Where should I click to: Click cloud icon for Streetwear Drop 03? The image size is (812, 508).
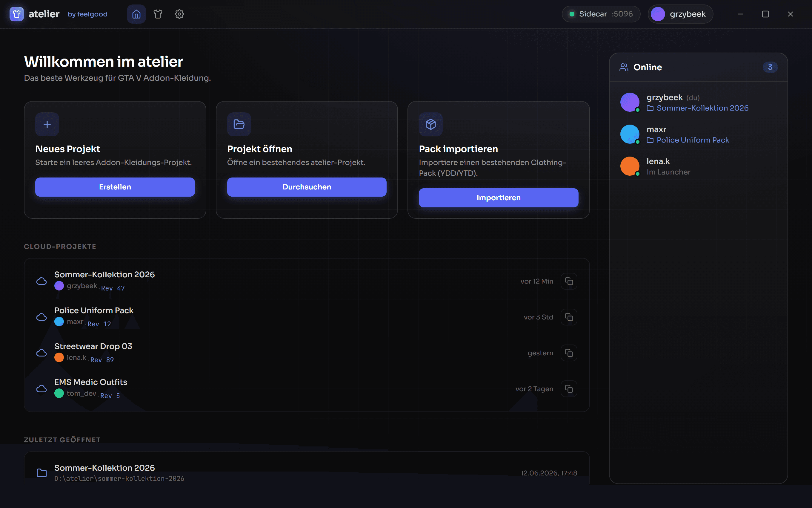point(41,353)
